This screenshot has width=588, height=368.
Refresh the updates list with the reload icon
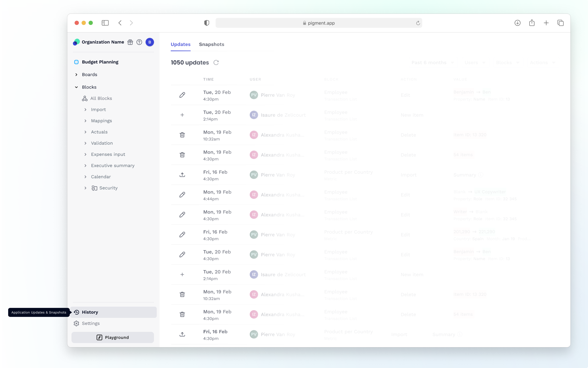[216, 63]
